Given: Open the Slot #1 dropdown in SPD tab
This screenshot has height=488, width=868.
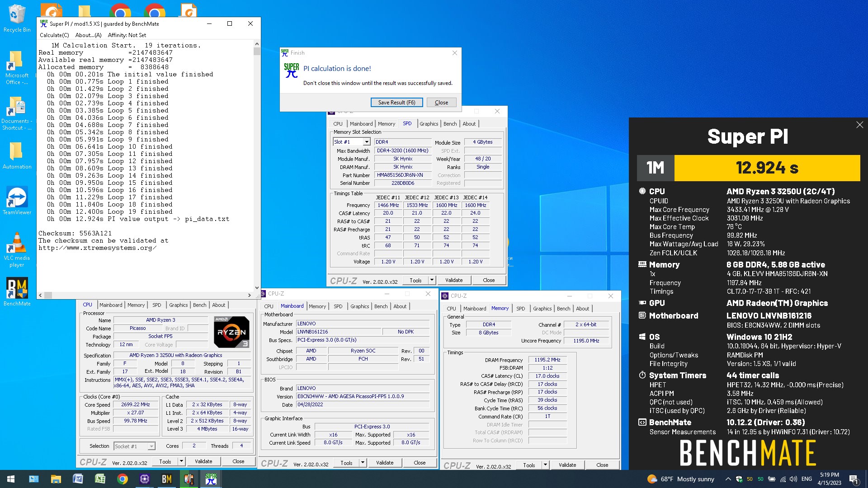Looking at the screenshot, I should tap(366, 142).
